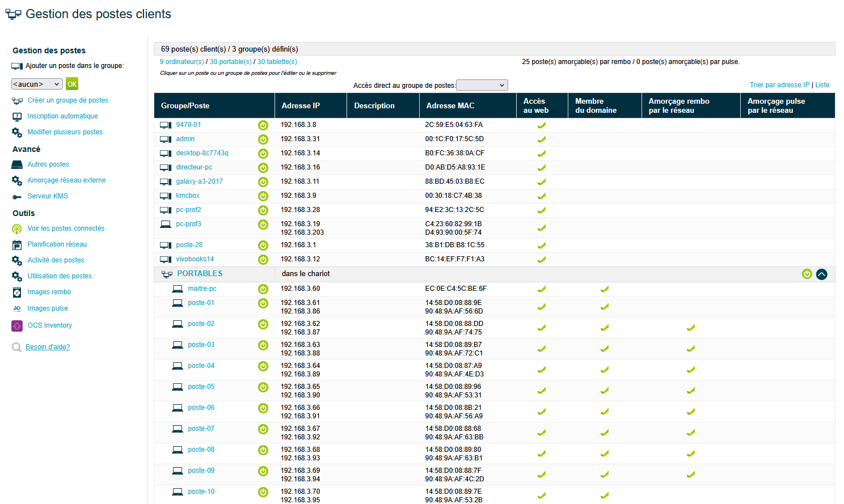The image size is (844, 504).
Task: Click the Images pulse icon
Action: click(17, 308)
